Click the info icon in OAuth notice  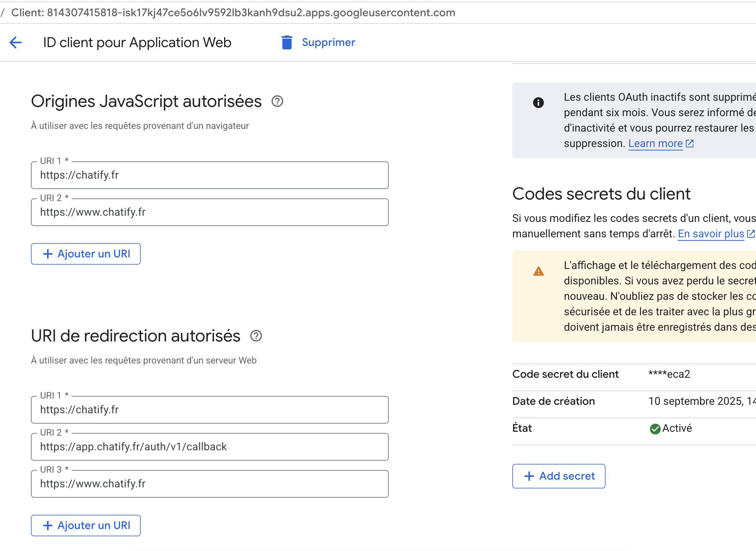(x=538, y=103)
